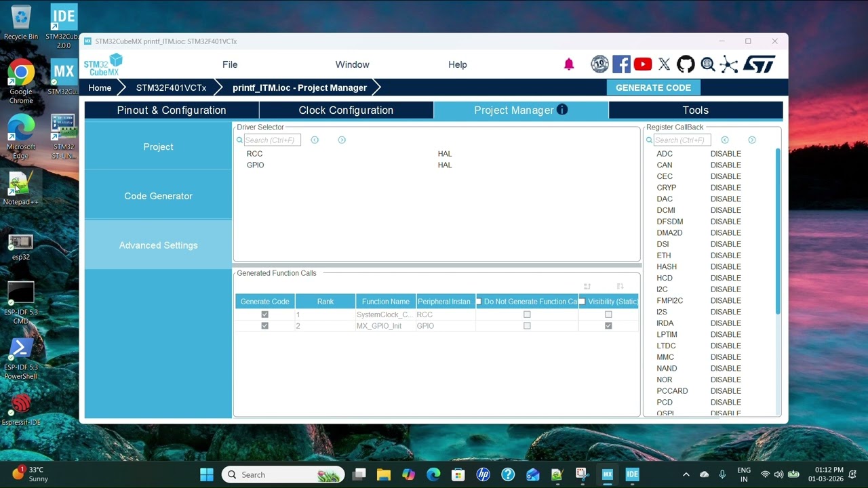The width and height of the screenshot is (868, 488).
Task: Click the magnifier search badge icon
Action: pyautogui.click(x=708, y=64)
